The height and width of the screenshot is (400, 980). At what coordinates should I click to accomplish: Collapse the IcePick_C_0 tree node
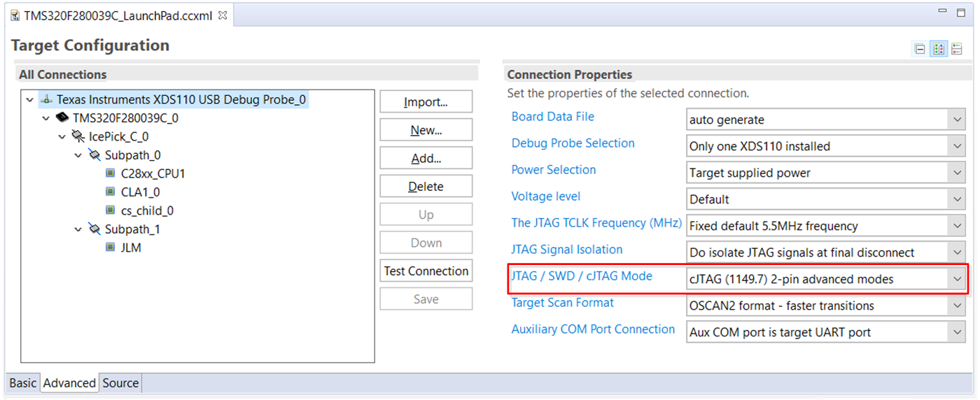tap(62, 137)
